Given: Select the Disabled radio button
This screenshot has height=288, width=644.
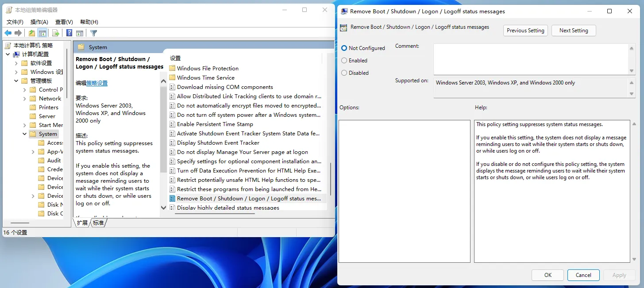Looking at the screenshot, I should point(344,73).
